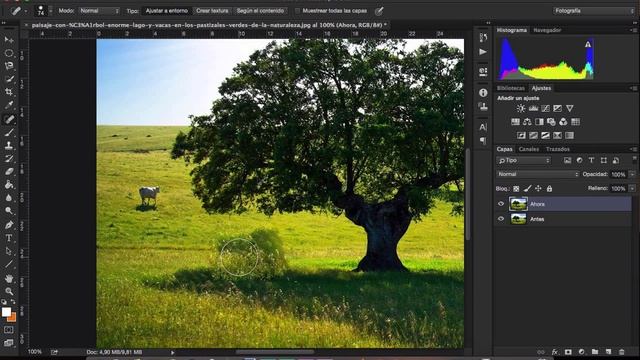Enable Muestrear todas las capas checkbox

click(x=297, y=11)
